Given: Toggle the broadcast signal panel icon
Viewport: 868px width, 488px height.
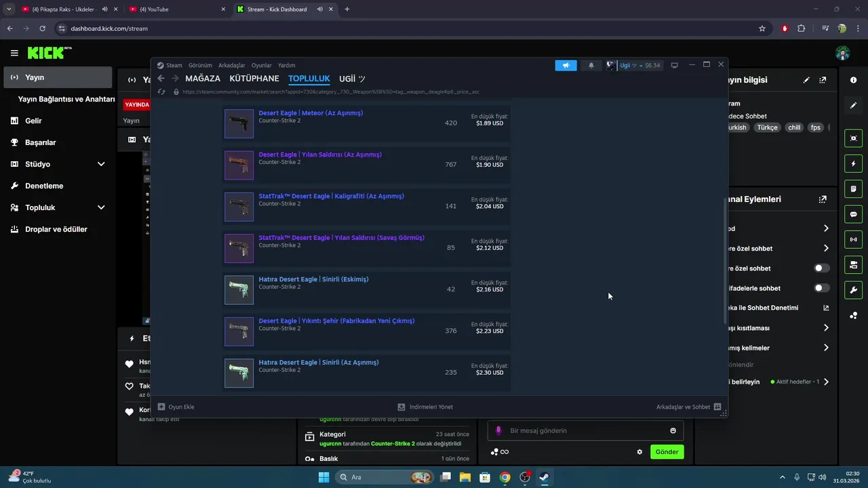Looking at the screenshot, I should click(x=853, y=239).
